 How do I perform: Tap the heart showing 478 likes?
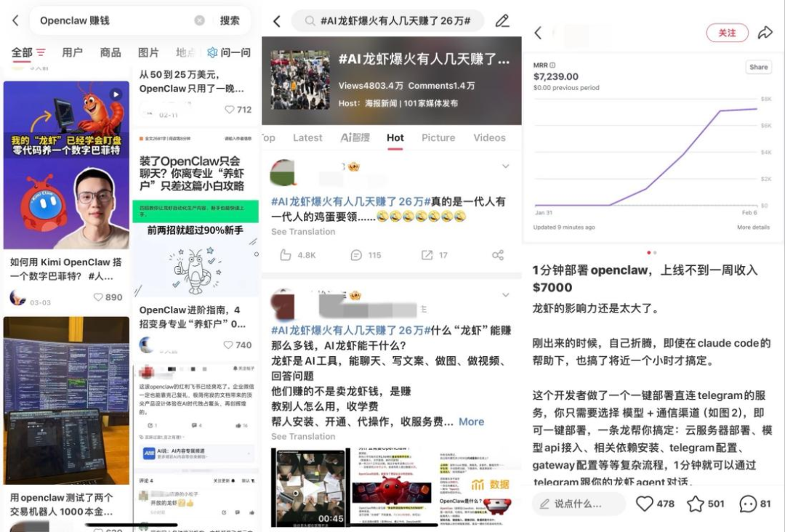645,503
